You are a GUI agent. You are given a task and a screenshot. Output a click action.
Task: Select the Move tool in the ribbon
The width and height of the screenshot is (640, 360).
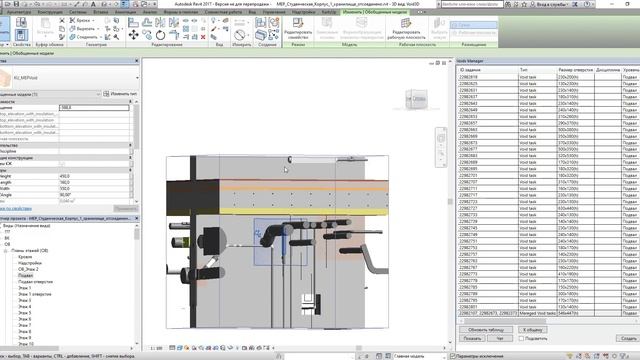click(133, 35)
